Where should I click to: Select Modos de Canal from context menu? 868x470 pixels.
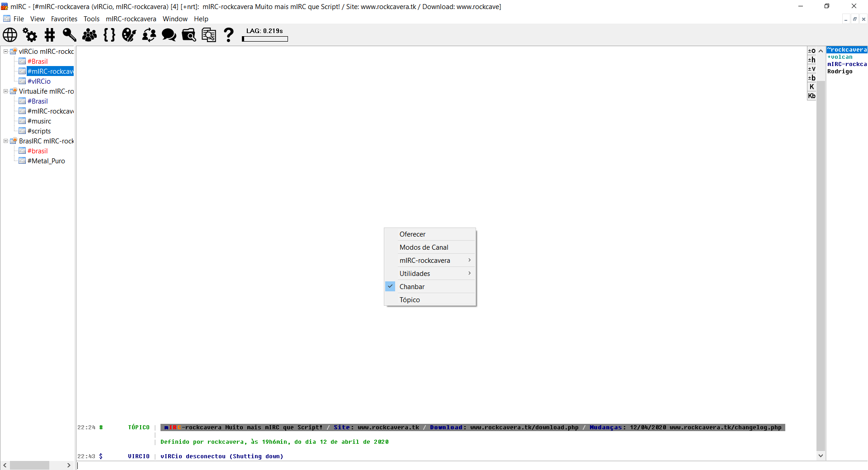click(424, 247)
